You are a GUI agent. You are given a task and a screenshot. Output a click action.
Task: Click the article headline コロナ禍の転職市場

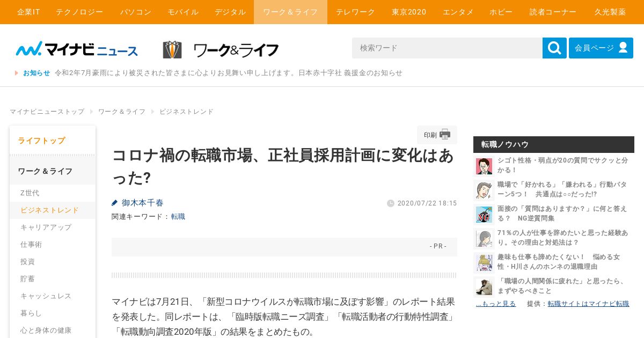coord(283,166)
